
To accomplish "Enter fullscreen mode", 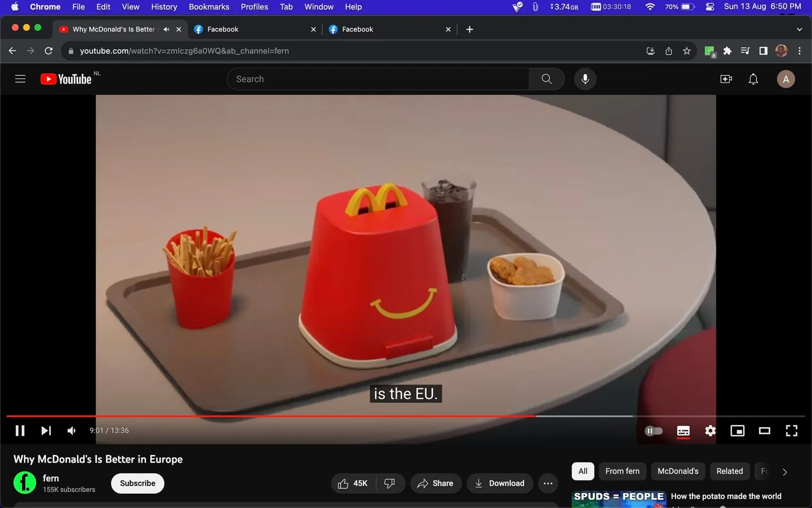I will pyautogui.click(x=791, y=430).
